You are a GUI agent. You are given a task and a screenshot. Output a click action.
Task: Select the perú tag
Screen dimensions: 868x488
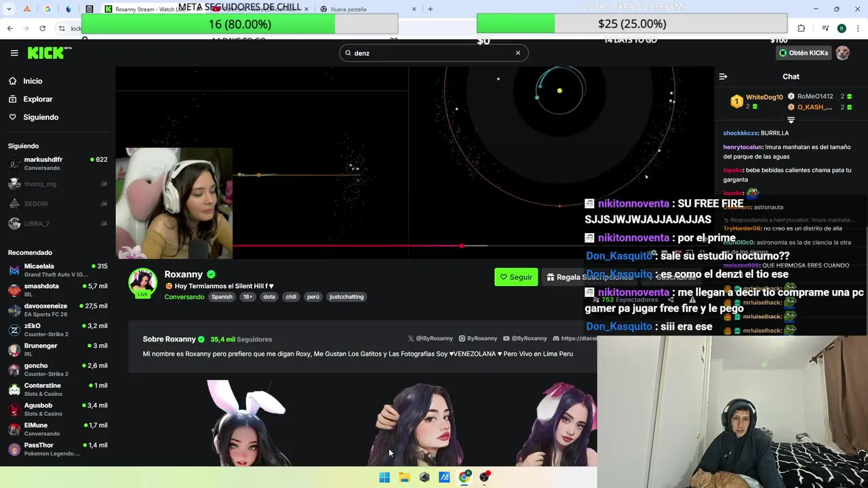point(313,297)
